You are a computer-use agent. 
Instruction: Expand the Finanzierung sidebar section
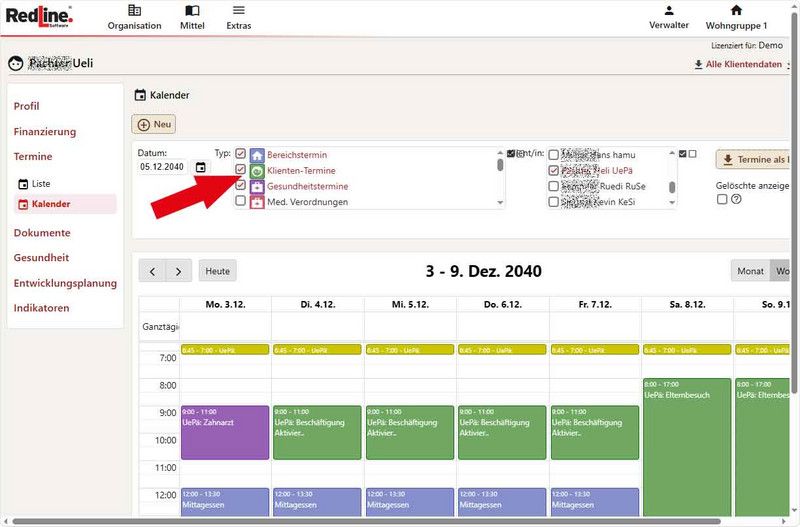45,131
